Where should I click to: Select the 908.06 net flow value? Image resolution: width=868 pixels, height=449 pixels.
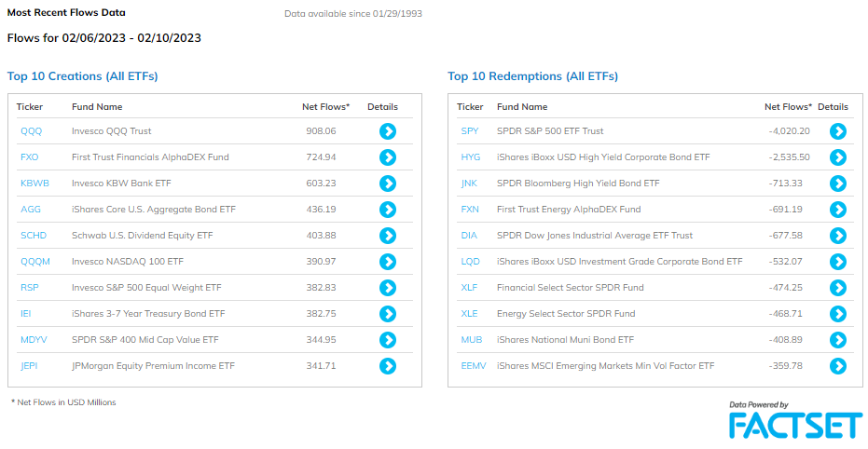pos(321,131)
